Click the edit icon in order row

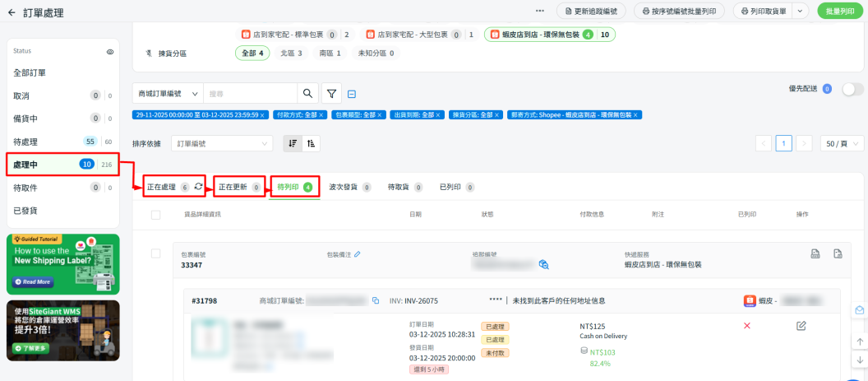click(801, 326)
